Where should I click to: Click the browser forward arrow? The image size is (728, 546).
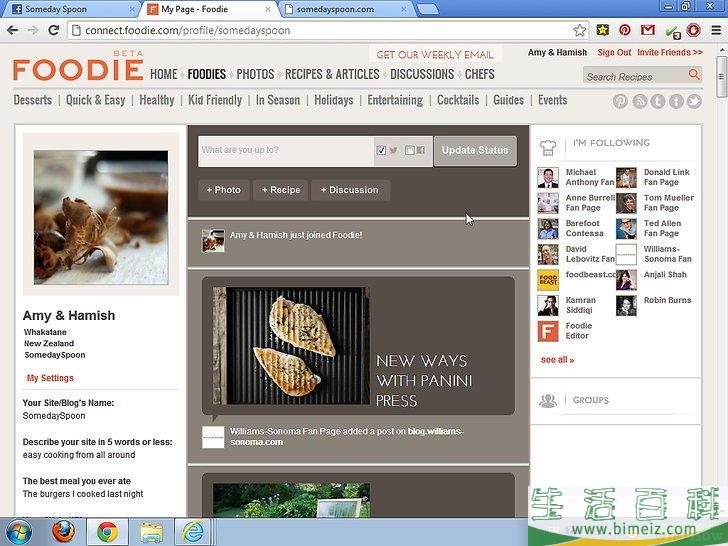[x=33, y=31]
